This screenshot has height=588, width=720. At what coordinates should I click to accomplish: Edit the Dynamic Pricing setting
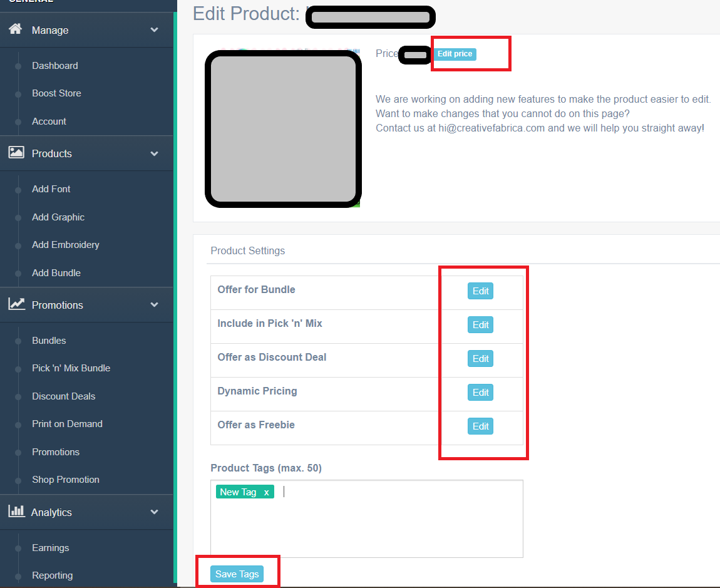(x=480, y=392)
